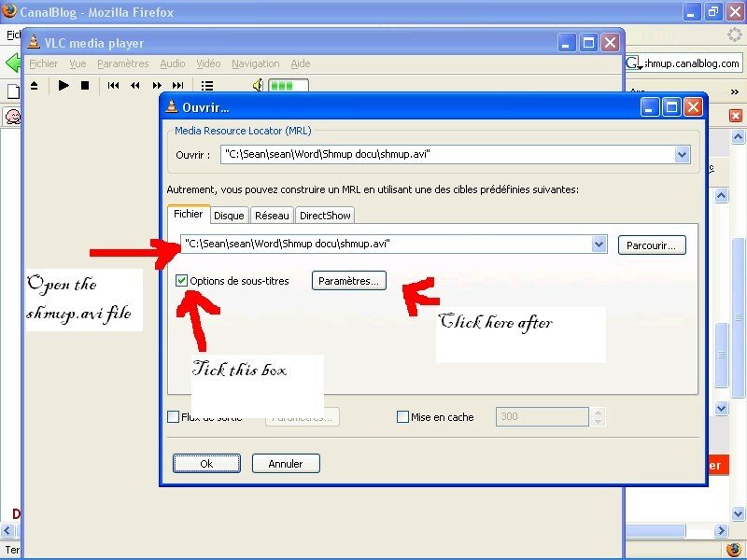Click the VLC eject button
The width and height of the screenshot is (747, 560).
coord(35,86)
